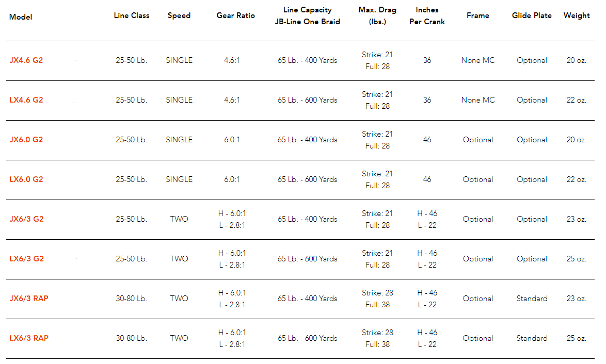The height and width of the screenshot is (364, 606).
Task: Open the JX4.6 G2 model link
Action: [x=26, y=60]
